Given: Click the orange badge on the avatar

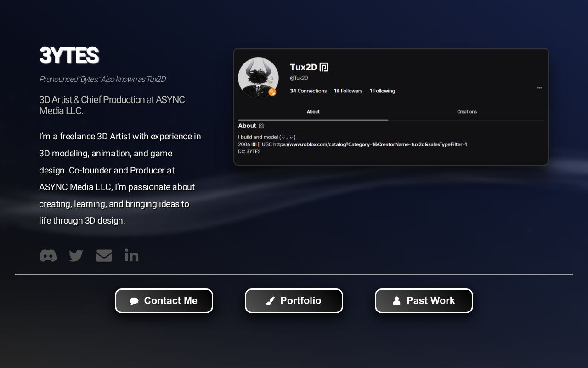Looking at the screenshot, I should (272, 92).
